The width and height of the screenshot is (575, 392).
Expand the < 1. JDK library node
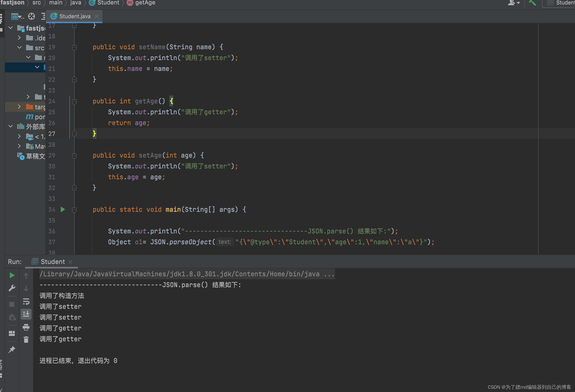tap(19, 136)
